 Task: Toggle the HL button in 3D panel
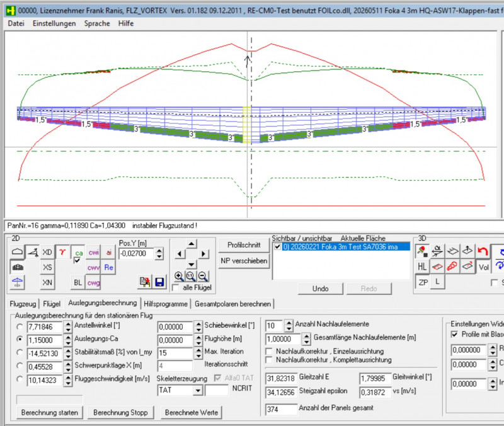(x=422, y=267)
